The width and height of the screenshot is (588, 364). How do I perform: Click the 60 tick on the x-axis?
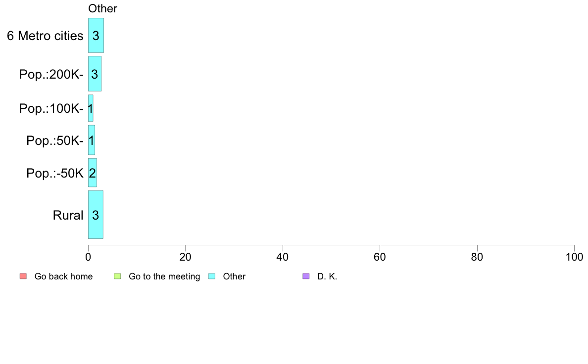click(380, 257)
